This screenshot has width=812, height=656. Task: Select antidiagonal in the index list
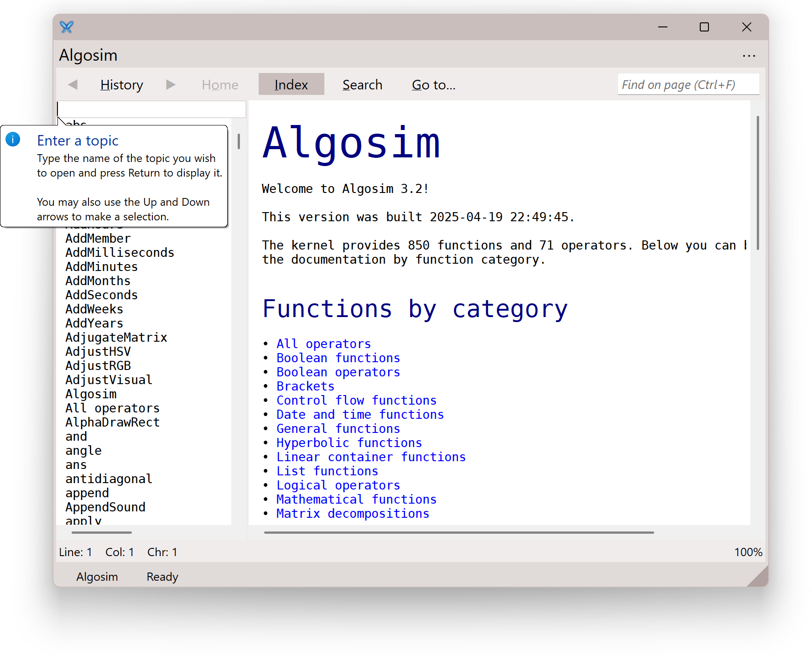pyautogui.click(x=109, y=479)
